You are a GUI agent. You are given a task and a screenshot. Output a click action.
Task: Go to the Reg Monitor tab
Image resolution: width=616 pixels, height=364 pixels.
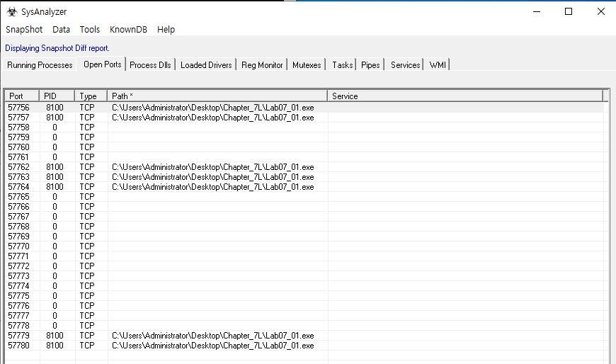pyautogui.click(x=262, y=65)
